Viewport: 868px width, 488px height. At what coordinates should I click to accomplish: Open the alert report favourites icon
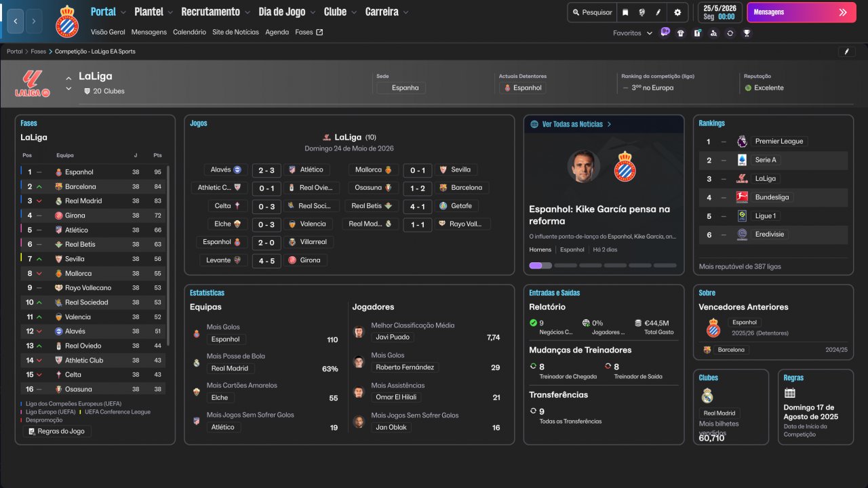click(697, 33)
